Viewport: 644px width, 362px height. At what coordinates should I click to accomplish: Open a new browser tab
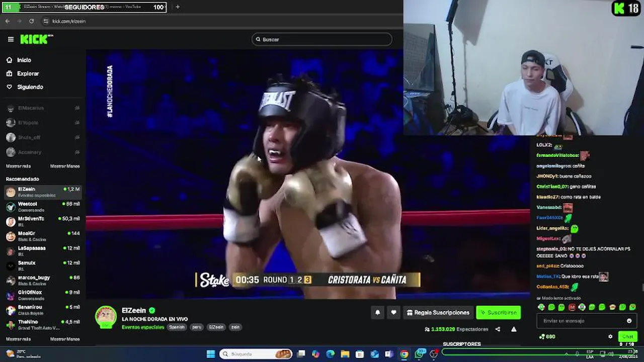(x=178, y=7)
